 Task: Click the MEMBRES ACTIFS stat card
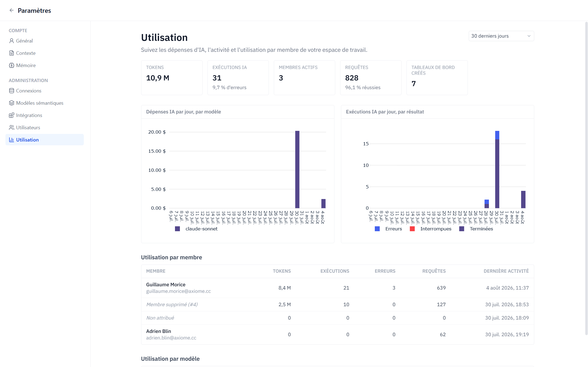pos(304,78)
